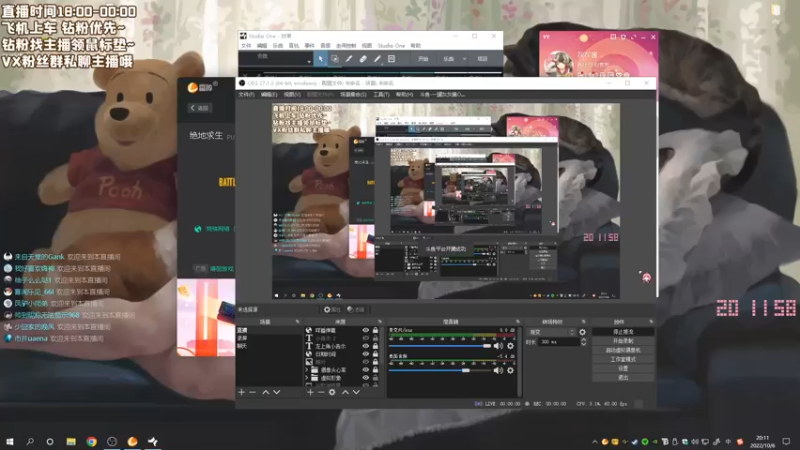The height and width of the screenshot is (450, 800).
Task: Open the 文件(F) menu in OBS
Action: pyautogui.click(x=246, y=94)
